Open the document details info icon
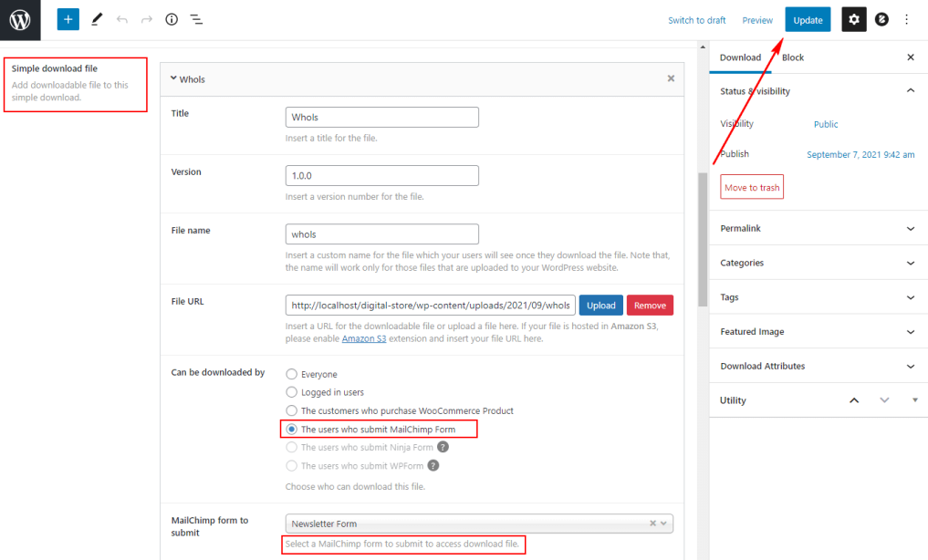 172,19
